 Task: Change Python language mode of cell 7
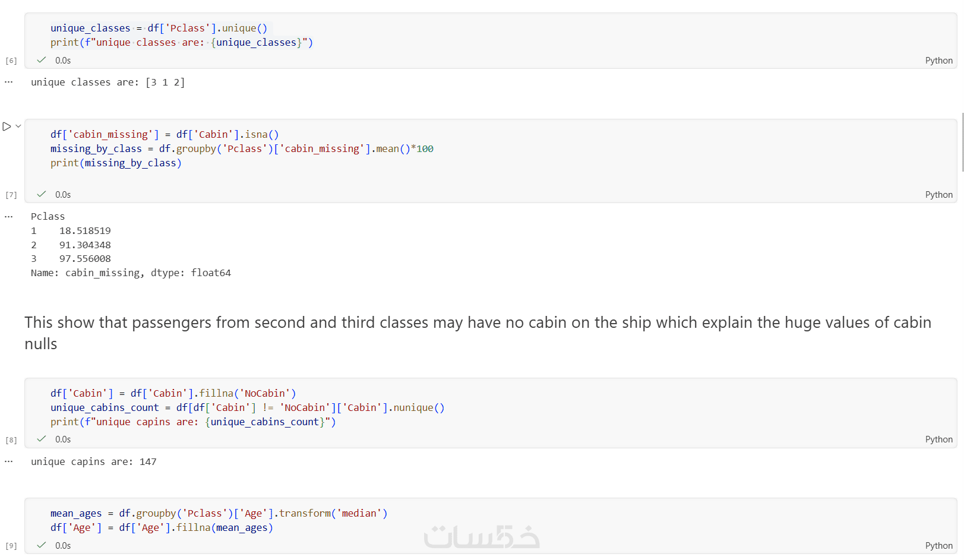tap(938, 195)
